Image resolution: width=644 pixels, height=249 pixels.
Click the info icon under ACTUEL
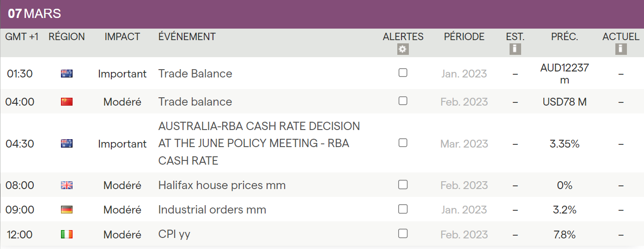621,49
